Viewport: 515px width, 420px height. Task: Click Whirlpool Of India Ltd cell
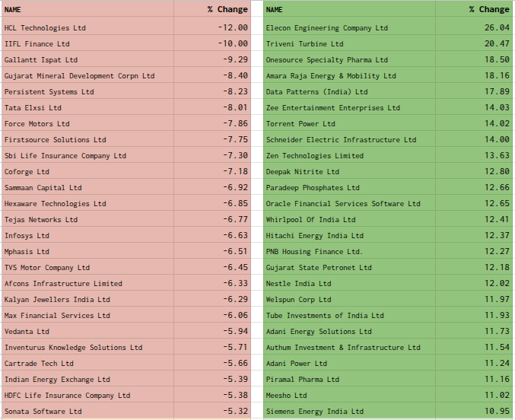349,220
